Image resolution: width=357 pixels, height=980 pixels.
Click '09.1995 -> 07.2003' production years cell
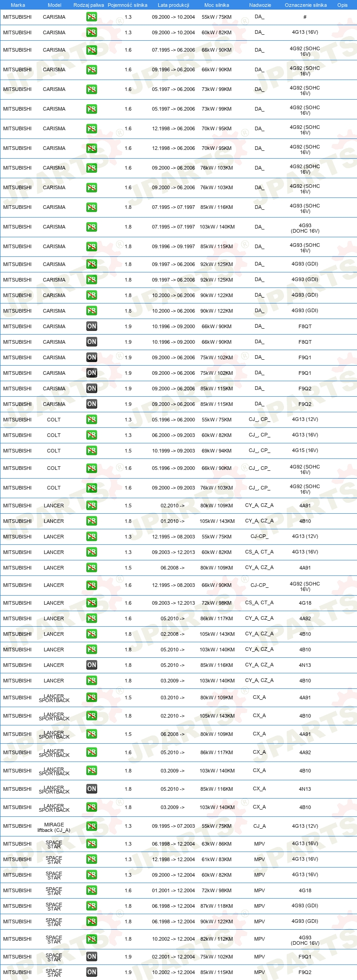tap(173, 826)
